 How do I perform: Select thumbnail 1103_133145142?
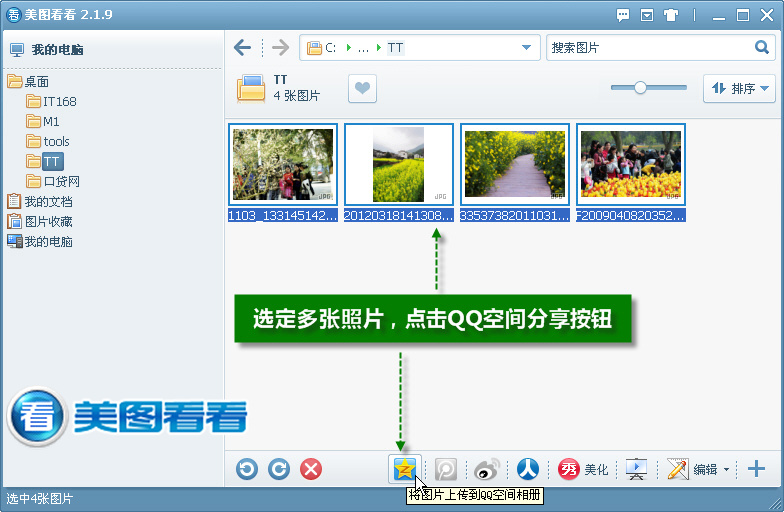coord(283,164)
